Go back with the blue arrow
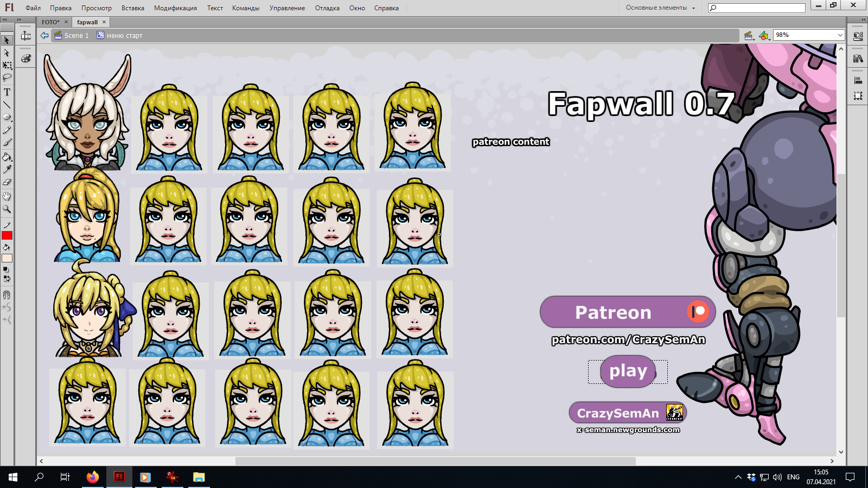Viewport: 868px width, 488px height. [44, 35]
